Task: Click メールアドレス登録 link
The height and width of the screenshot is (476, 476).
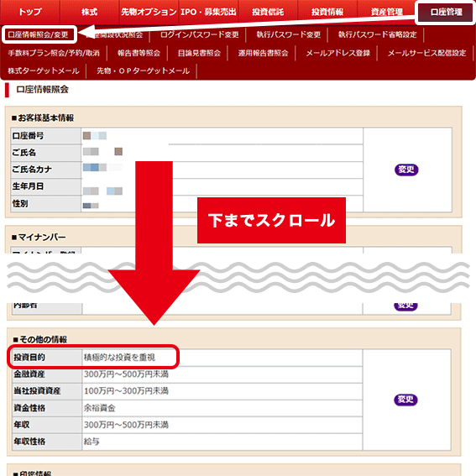Action: [337, 53]
